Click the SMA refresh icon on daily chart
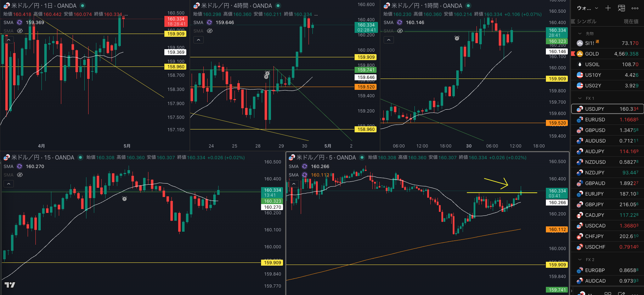This screenshot has width=644, height=295. click(x=19, y=22)
